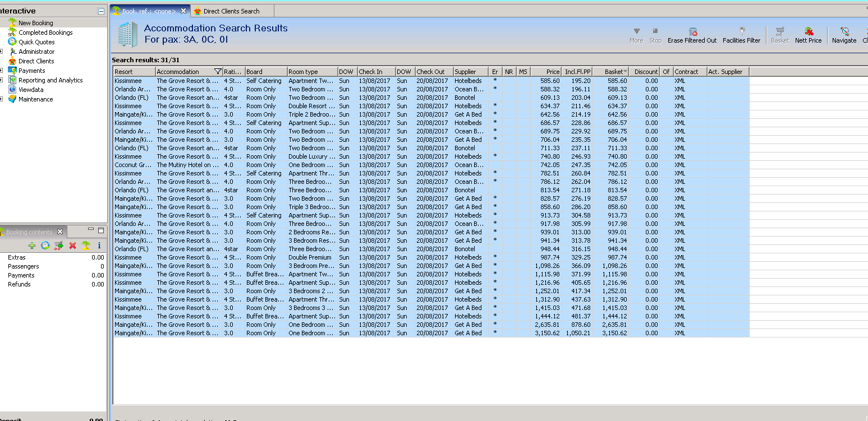
Task: Open Direct Clients in the navigation tree
Action: (x=36, y=61)
